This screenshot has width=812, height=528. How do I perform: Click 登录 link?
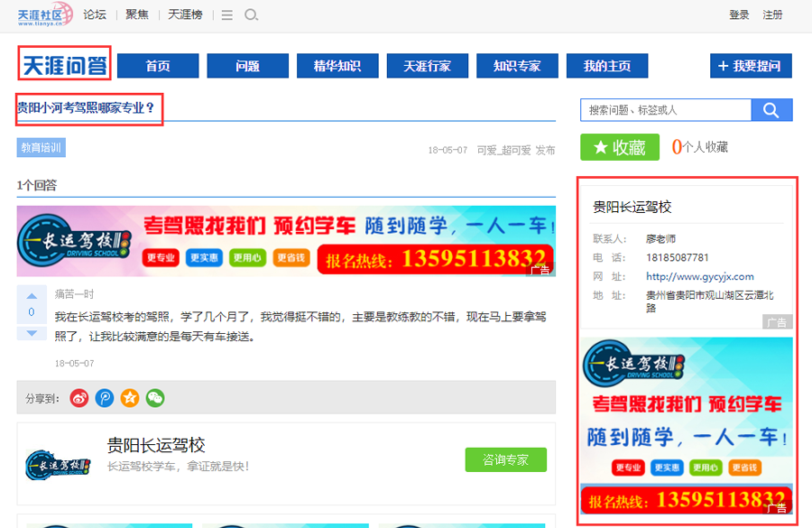click(739, 14)
